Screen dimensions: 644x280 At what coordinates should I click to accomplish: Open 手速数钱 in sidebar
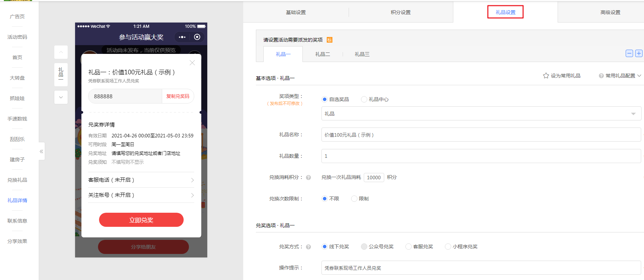click(17, 119)
